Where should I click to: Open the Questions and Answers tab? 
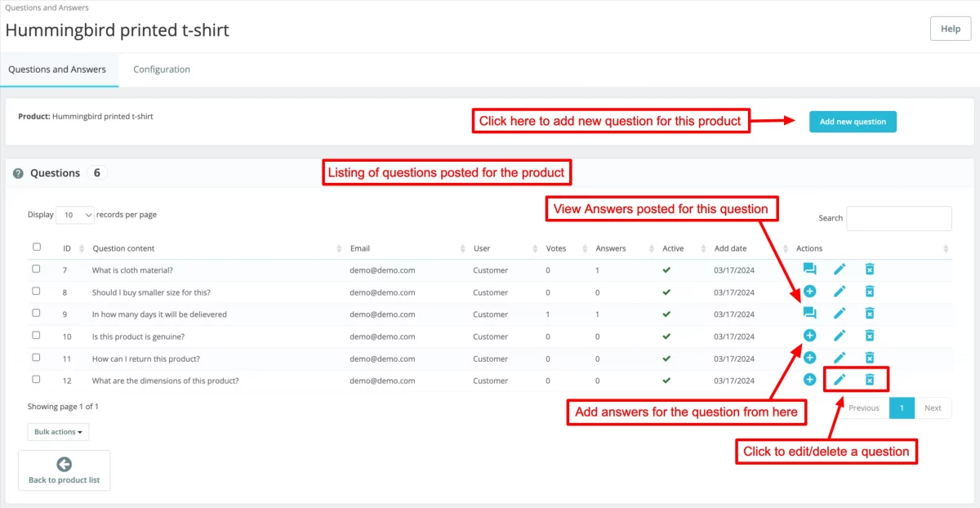59,69
